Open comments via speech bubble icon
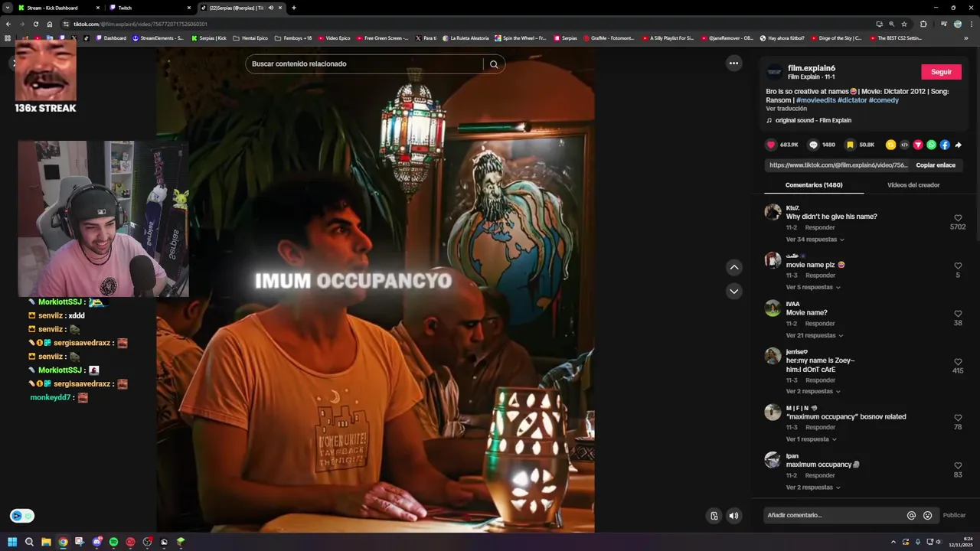 point(813,145)
